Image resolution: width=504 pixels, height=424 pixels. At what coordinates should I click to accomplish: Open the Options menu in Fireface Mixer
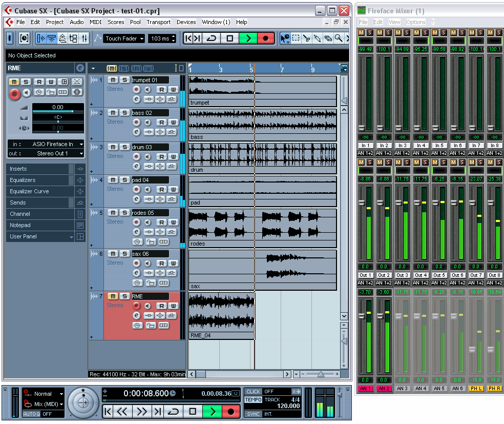pyautogui.click(x=415, y=22)
